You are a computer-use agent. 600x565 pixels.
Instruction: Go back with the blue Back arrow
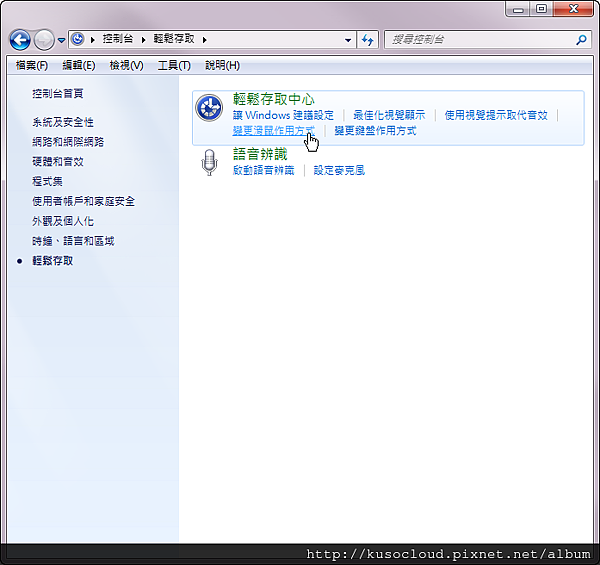coord(20,40)
